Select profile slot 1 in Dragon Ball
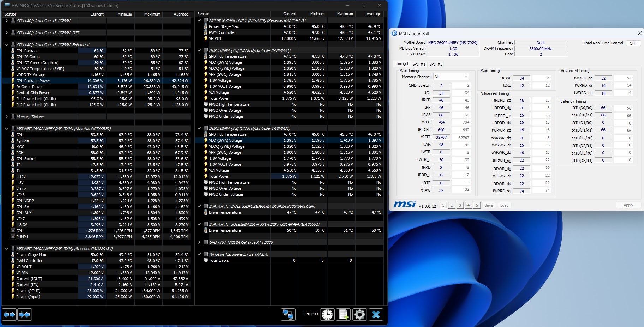 pos(443,205)
